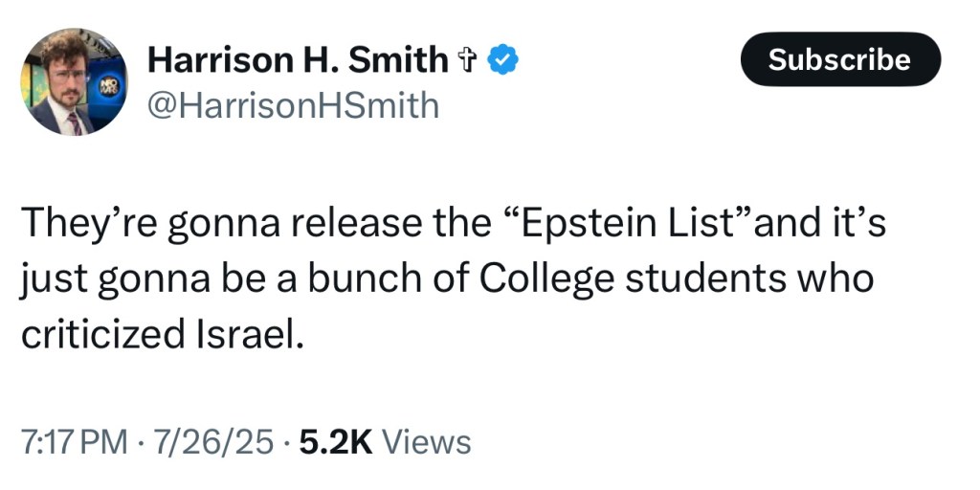Click the 7:17 PM timestamp

[73, 442]
